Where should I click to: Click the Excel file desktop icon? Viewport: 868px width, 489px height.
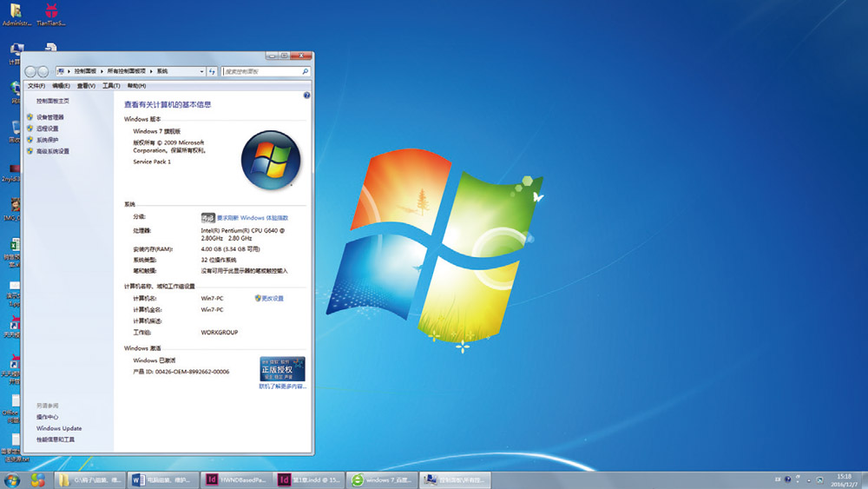(13, 253)
